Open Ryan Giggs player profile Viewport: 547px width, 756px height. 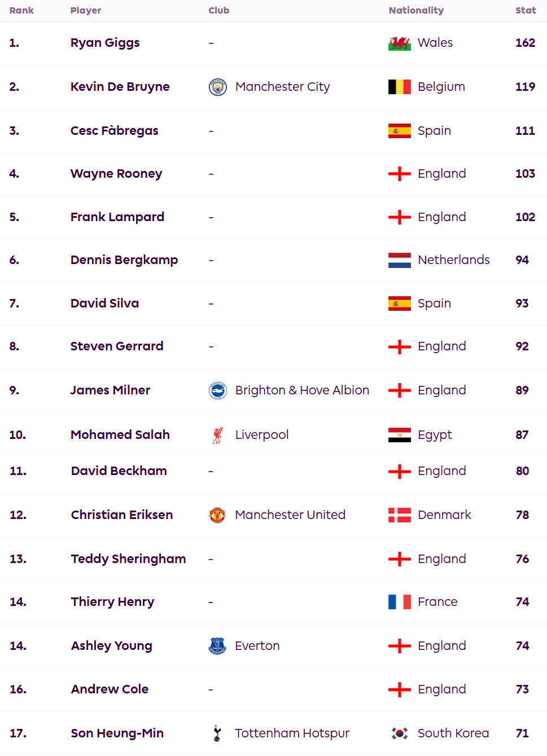(x=105, y=43)
